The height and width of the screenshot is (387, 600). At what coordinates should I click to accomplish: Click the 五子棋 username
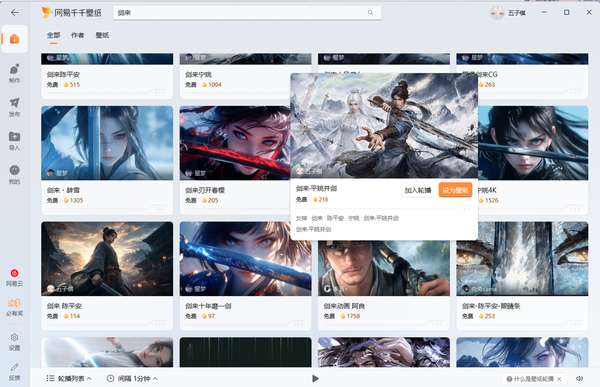(x=517, y=13)
